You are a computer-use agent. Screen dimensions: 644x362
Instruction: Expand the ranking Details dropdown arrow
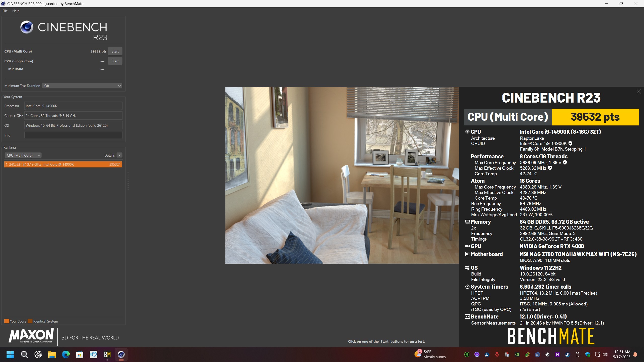click(x=119, y=155)
